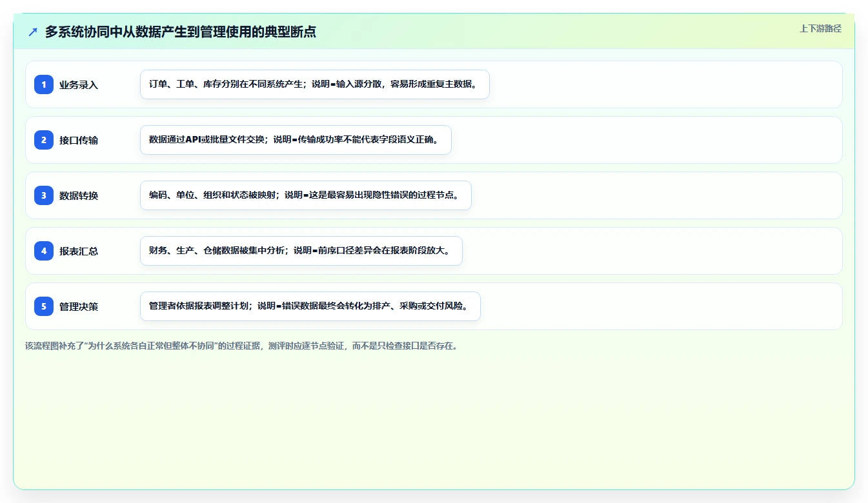Image resolution: width=868 pixels, height=503 pixels.
Task: Click the arrow icon beside the flowchart title
Action: (33, 32)
